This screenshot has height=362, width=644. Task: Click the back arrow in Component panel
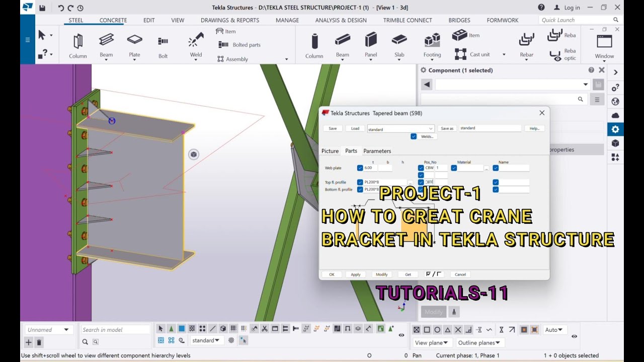point(427,84)
